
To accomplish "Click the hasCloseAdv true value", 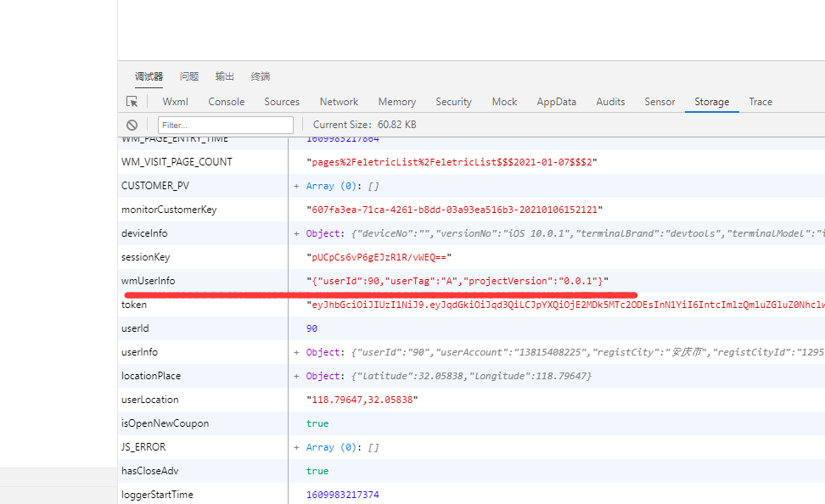I will 317,472.
